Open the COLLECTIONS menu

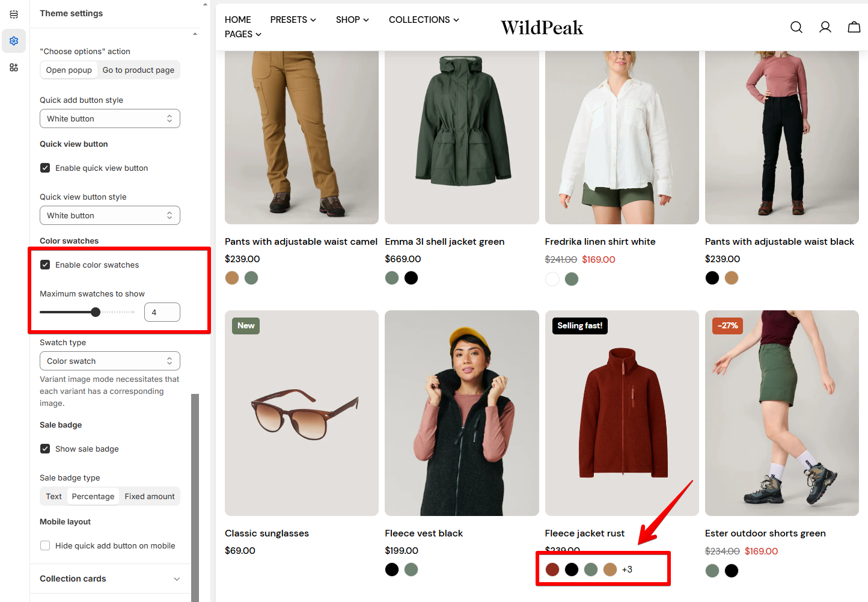point(424,20)
